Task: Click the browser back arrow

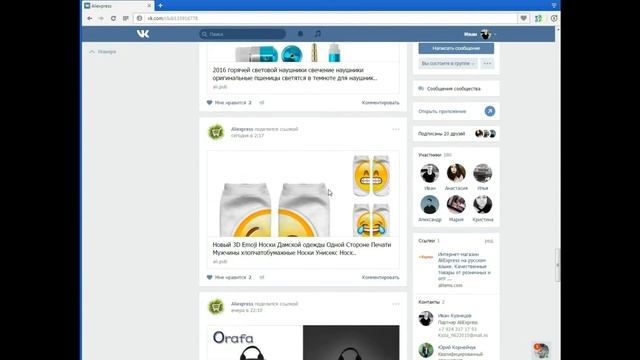Action: coord(89,18)
